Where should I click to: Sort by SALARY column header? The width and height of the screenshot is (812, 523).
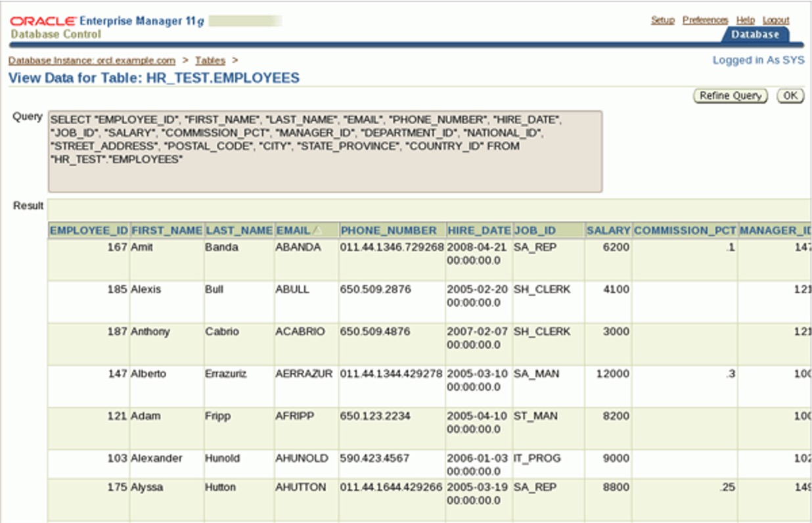[x=608, y=231]
